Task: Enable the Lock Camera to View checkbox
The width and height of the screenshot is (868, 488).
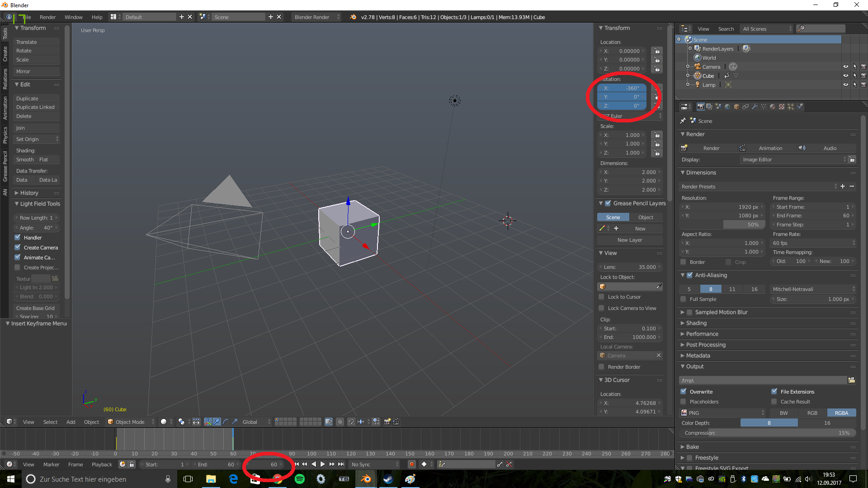Action: 601,308
